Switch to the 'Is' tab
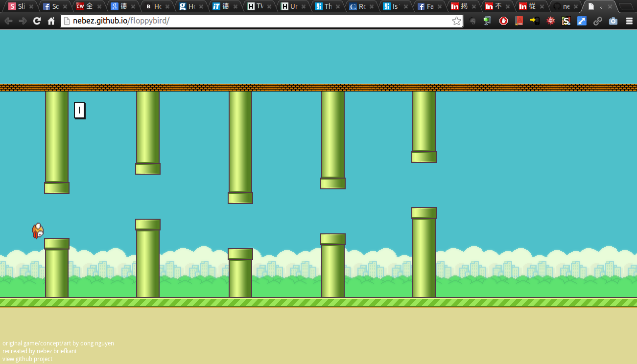 tap(396, 6)
